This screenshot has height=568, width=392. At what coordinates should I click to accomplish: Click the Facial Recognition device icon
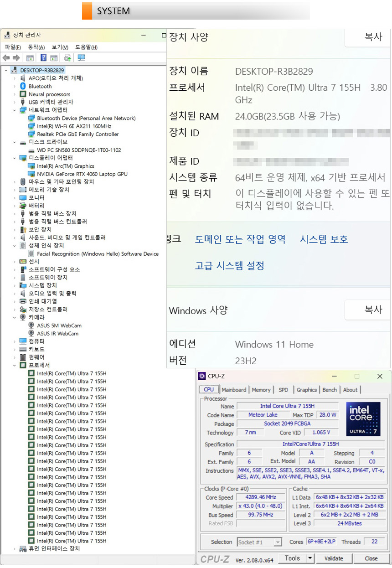[x=31, y=254]
